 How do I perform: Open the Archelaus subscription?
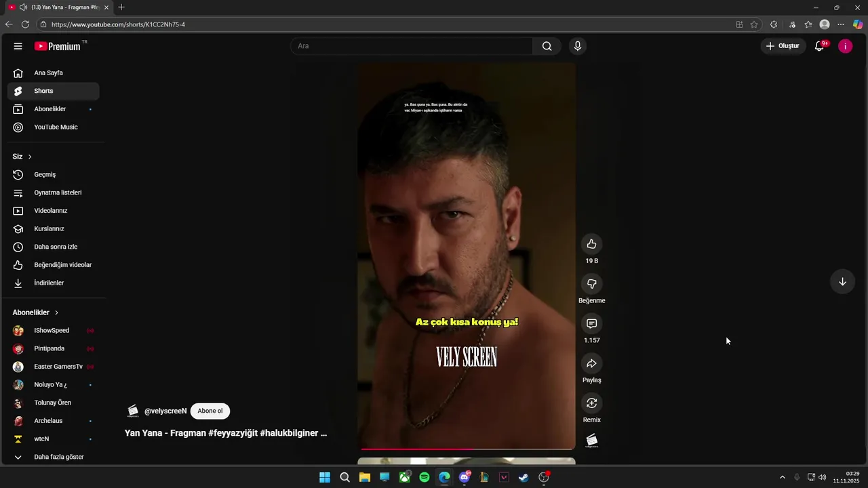click(x=54, y=421)
